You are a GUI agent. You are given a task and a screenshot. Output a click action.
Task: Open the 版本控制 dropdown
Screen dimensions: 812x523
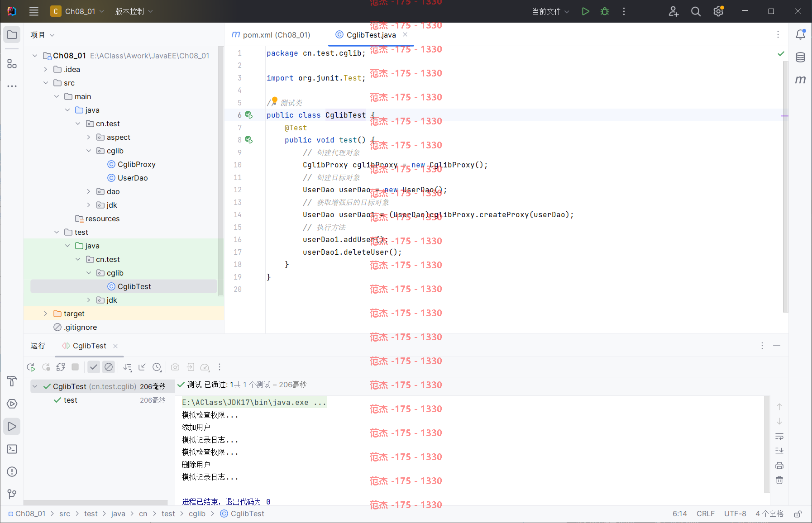(134, 11)
